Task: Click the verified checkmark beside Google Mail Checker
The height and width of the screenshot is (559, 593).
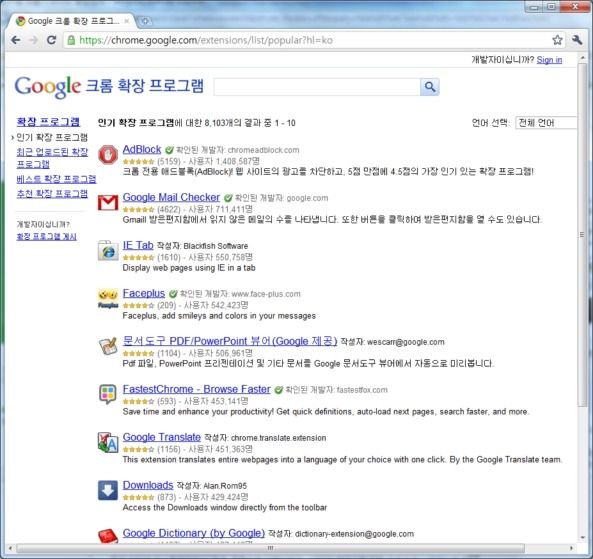Action: 228,198
